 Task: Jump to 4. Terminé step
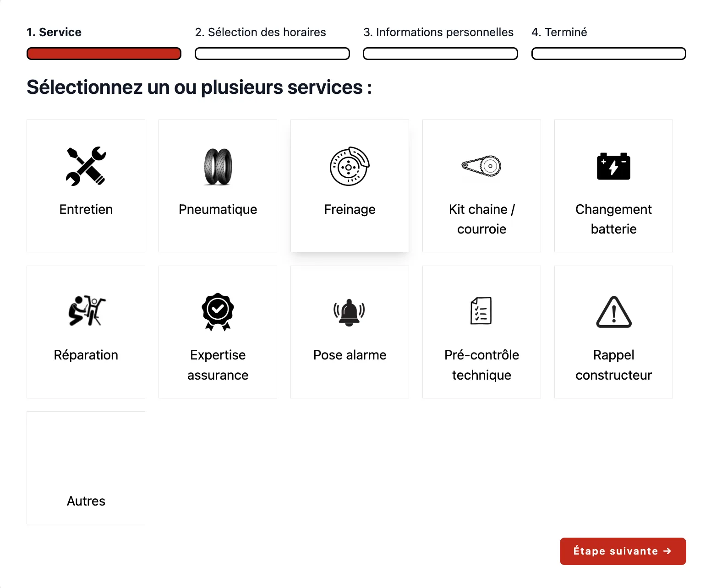(x=559, y=32)
